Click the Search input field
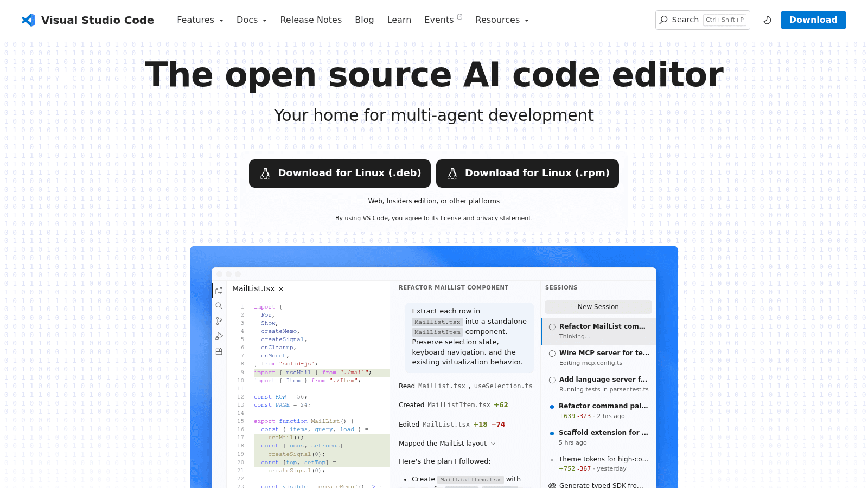 pos(703,20)
